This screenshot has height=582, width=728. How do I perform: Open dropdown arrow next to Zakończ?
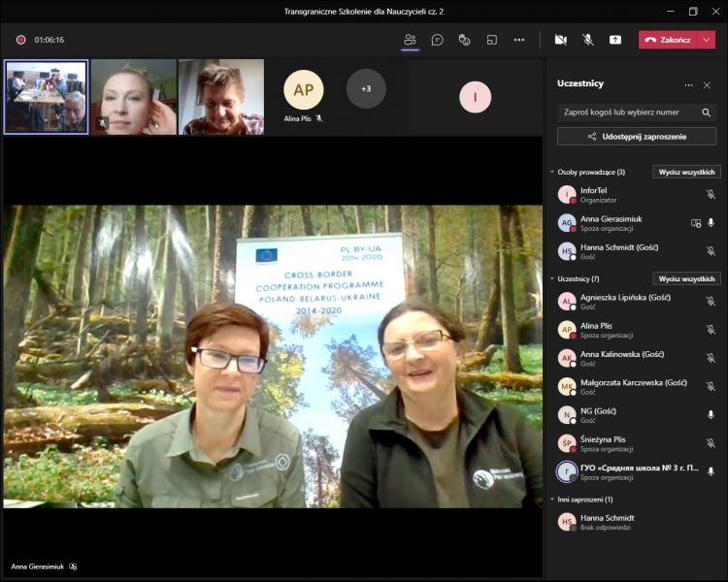pos(707,40)
